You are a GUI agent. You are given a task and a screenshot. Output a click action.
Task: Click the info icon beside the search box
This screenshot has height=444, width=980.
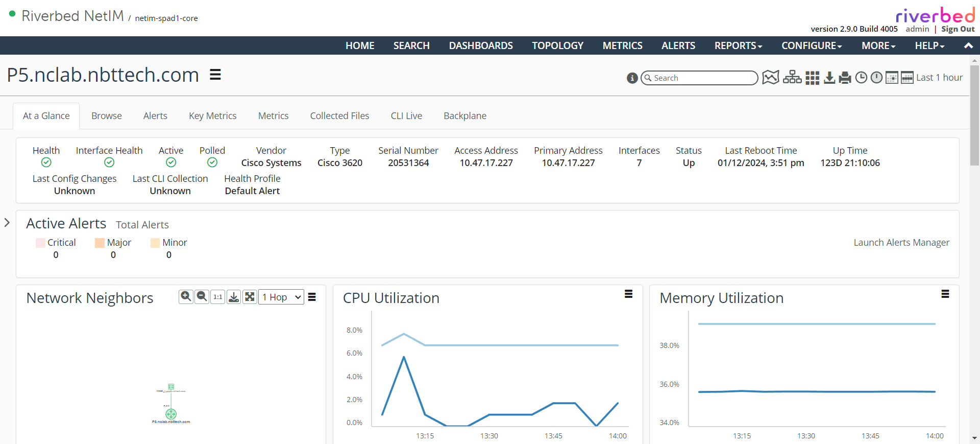coord(632,78)
